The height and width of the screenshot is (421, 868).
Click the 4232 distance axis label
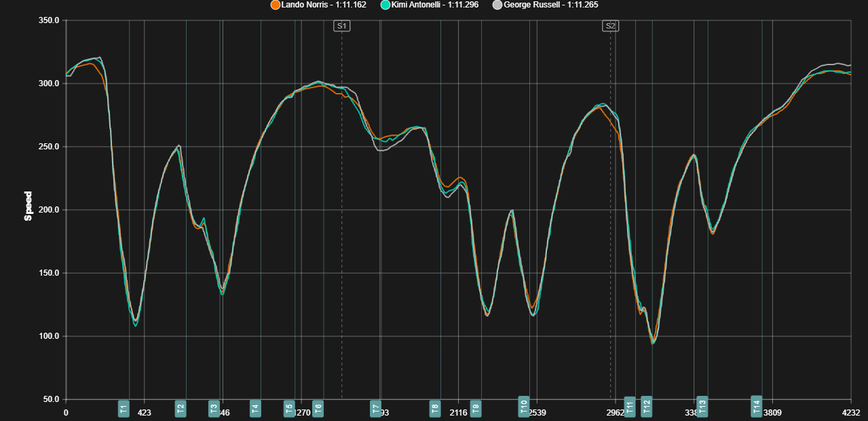851,412
